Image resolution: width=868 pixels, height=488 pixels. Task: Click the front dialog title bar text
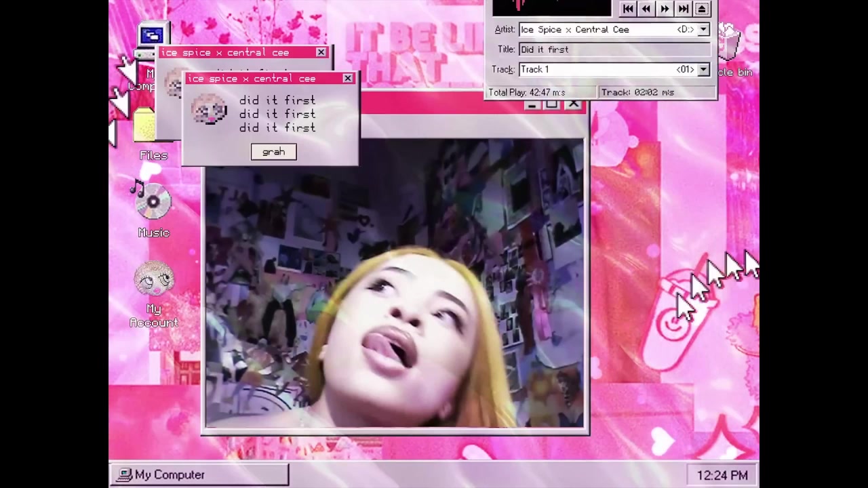(x=251, y=79)
